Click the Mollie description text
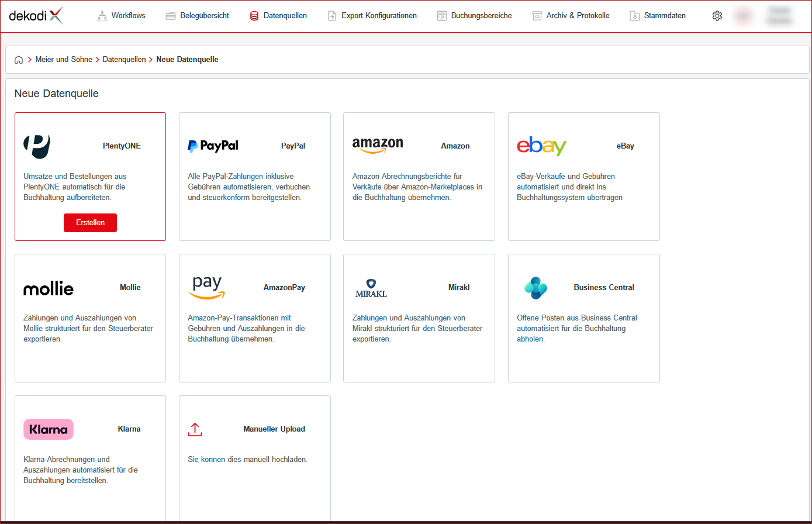 pos(88,329)
